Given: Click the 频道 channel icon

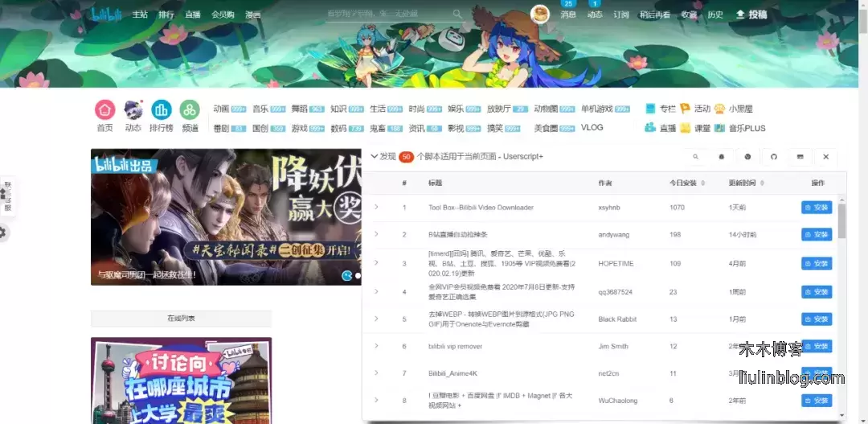Looking at the screenshot, I should point(190,110).
